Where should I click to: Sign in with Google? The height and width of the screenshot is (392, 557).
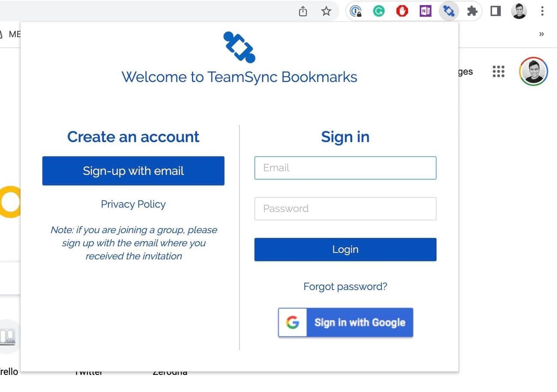coord(345,322)
